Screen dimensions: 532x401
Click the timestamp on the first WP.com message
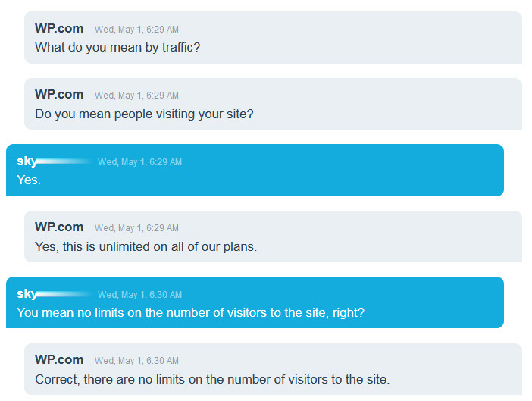point(136,30)
